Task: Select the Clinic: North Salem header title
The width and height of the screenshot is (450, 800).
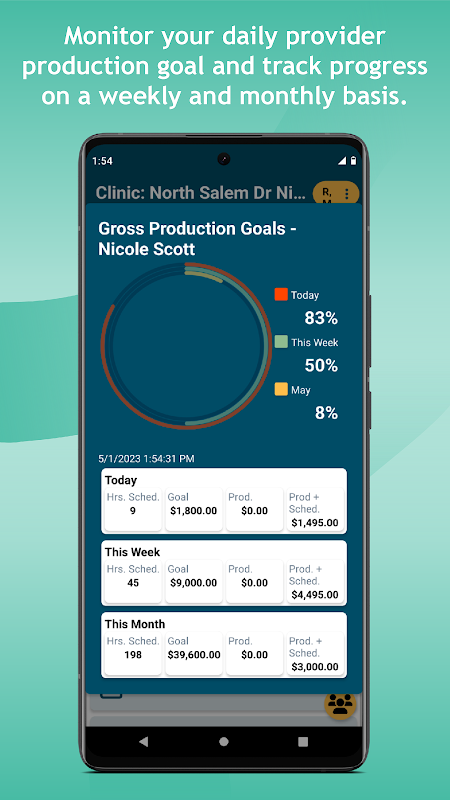Action: [x=202, y=193]
